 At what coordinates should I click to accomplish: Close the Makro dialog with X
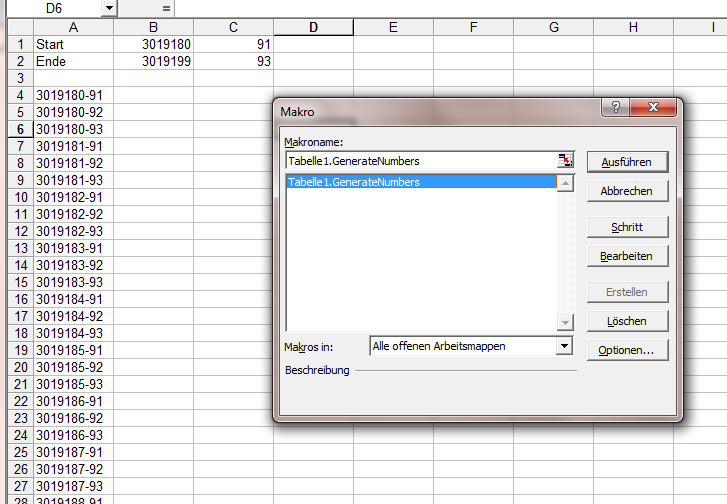652,108
